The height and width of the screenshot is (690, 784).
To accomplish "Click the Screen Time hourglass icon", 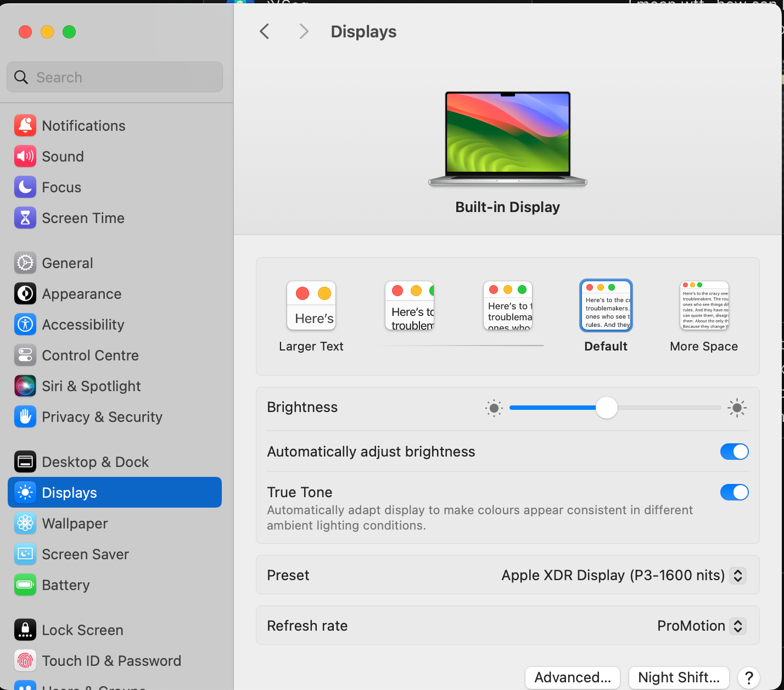I will pos(25,218).
